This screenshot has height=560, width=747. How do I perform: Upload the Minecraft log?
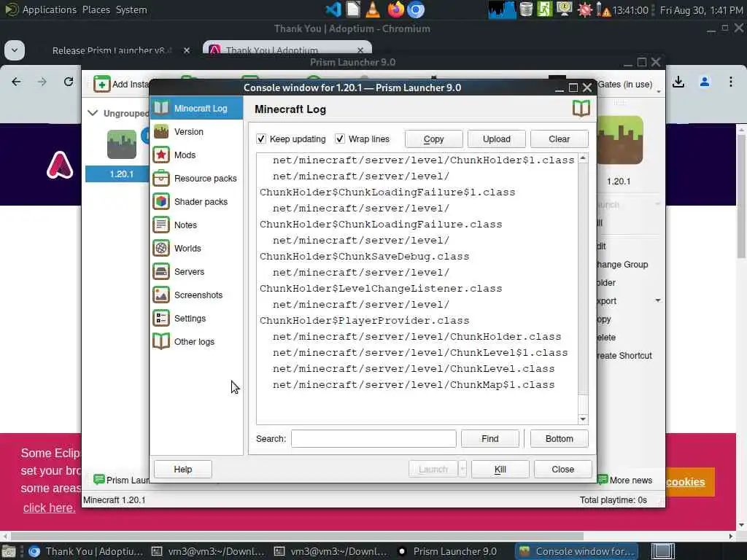point(496,139)
